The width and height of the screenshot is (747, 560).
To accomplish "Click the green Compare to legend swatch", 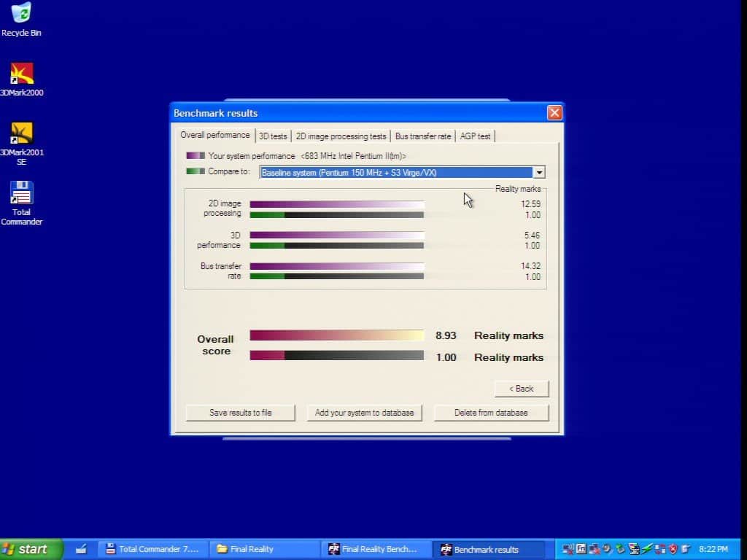I will [196, 171].
